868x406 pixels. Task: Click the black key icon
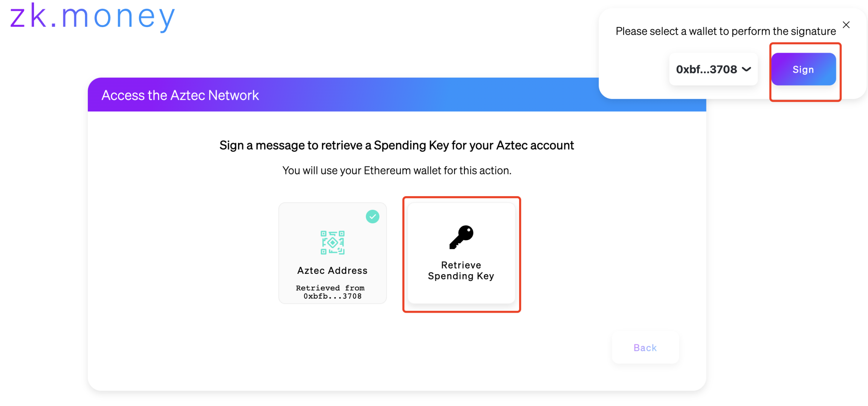[x=461, y=237]
